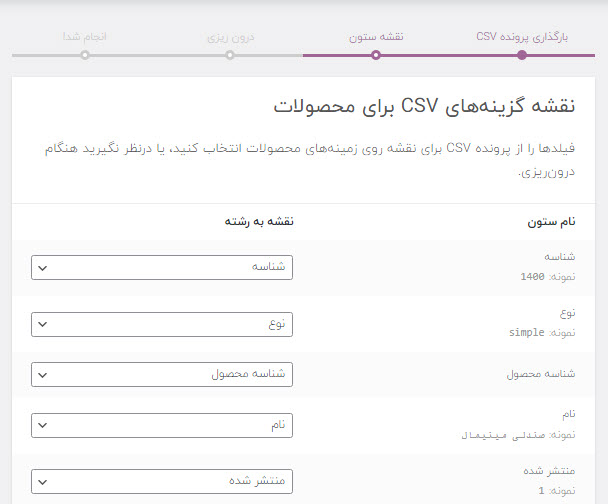Image resolution: width=608 pixels, height=504 pixels.
Task: Open the نوع mapping dropdown
Action: pyautogui.click(x=162, y=324)
